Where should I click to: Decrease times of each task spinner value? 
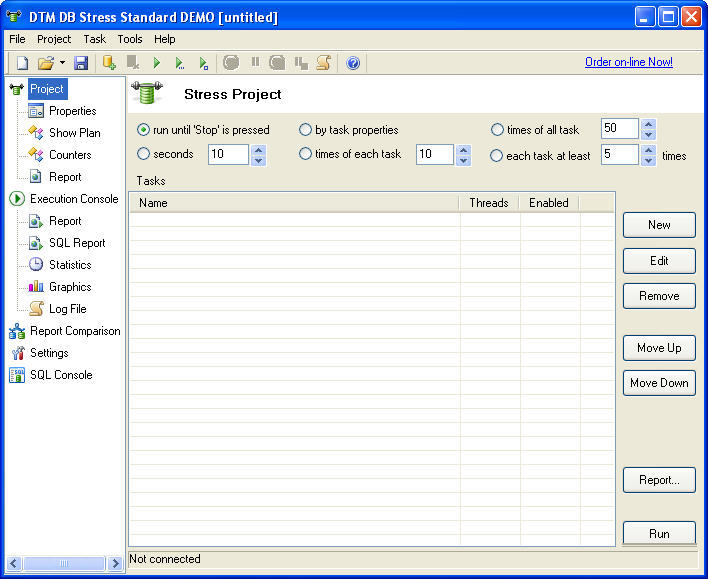tap(463, 161)
